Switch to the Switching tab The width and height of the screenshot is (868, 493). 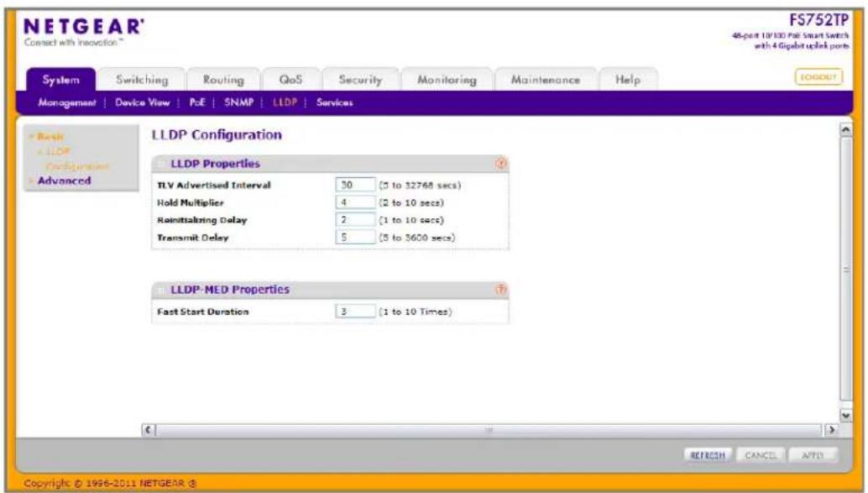tap(142, 80)
